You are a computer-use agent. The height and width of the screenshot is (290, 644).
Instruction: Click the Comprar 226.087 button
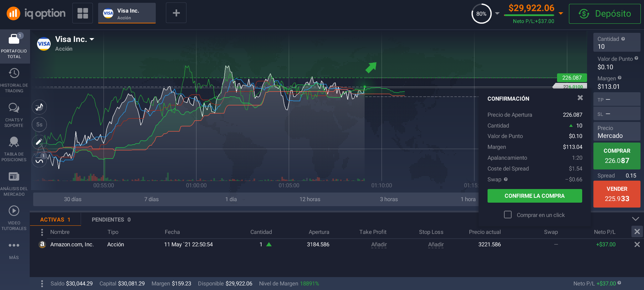(617, 156)
